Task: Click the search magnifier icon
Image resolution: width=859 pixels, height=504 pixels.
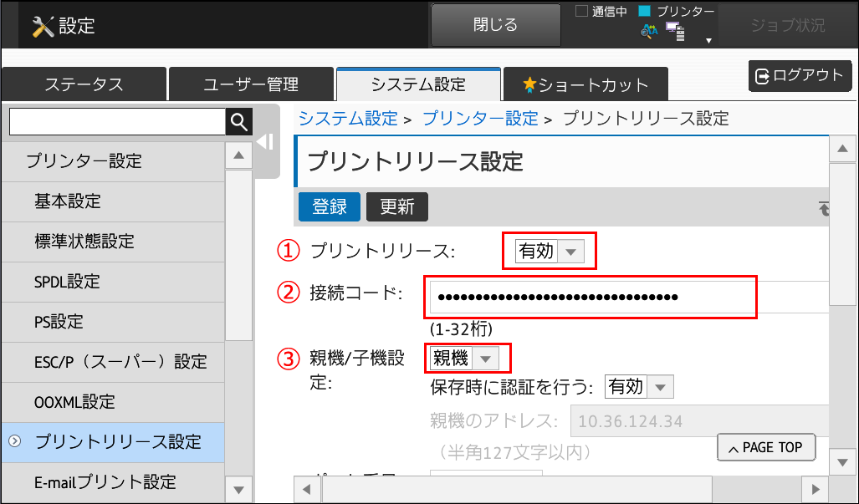Action: 239,121
